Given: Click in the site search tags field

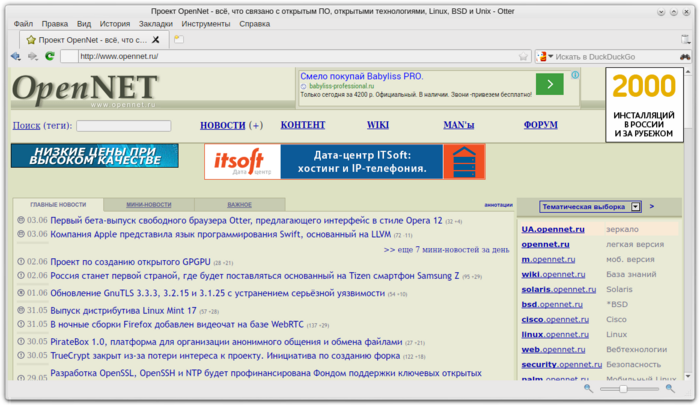Looking at the screenshot, I should coord(124,126).
